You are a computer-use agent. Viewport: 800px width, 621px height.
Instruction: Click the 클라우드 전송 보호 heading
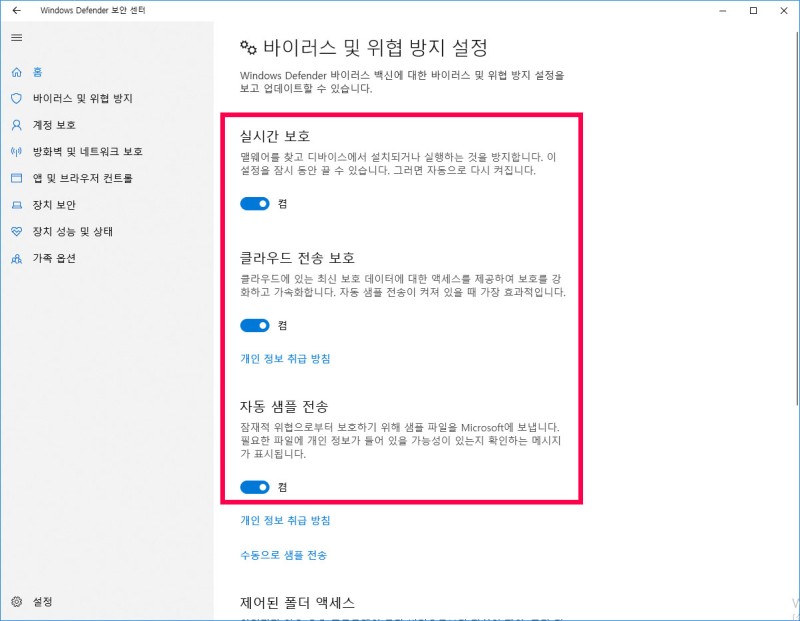click(297, 258)
